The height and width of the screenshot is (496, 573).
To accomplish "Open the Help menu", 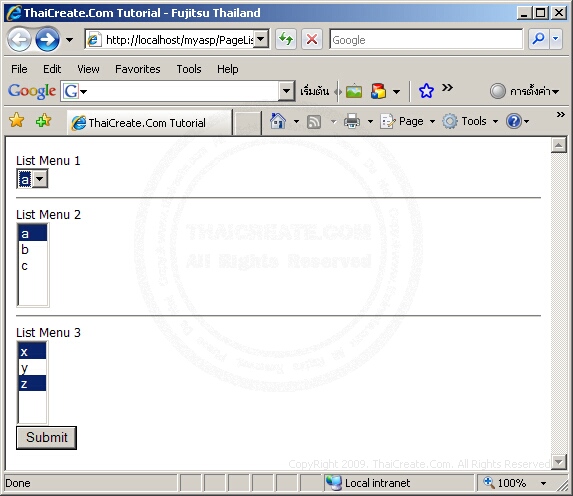I will (x=227, y=69).
